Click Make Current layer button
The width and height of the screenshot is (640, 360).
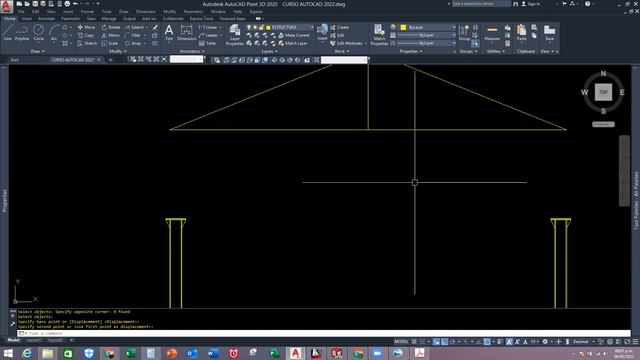[293, 36]
